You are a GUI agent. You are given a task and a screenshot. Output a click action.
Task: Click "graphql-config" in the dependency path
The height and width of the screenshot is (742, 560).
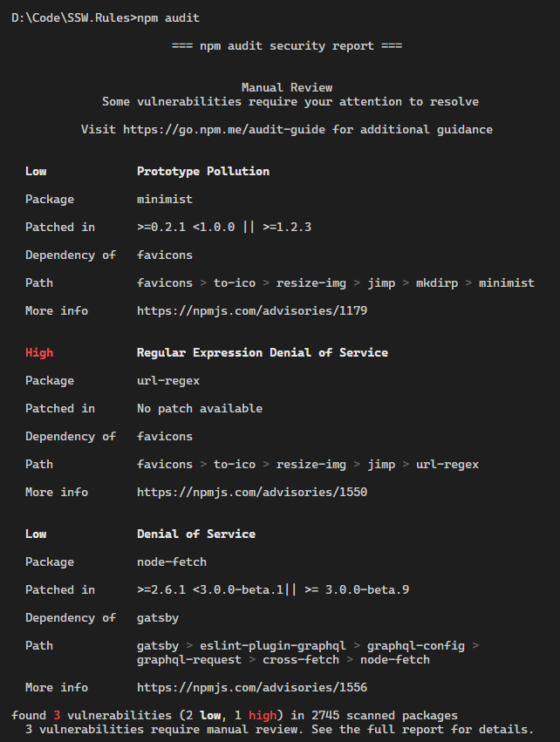[416, 645]
